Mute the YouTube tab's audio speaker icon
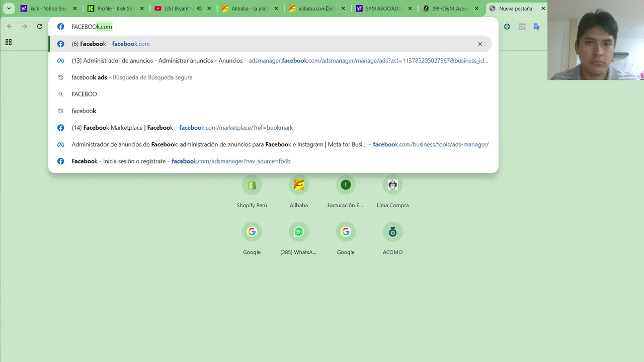 tap(199, 9)
